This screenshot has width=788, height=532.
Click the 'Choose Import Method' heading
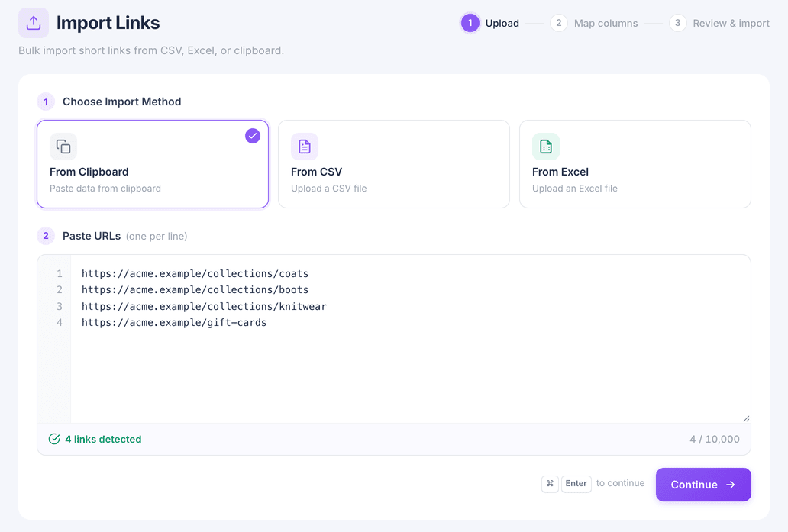coord(121,102)
